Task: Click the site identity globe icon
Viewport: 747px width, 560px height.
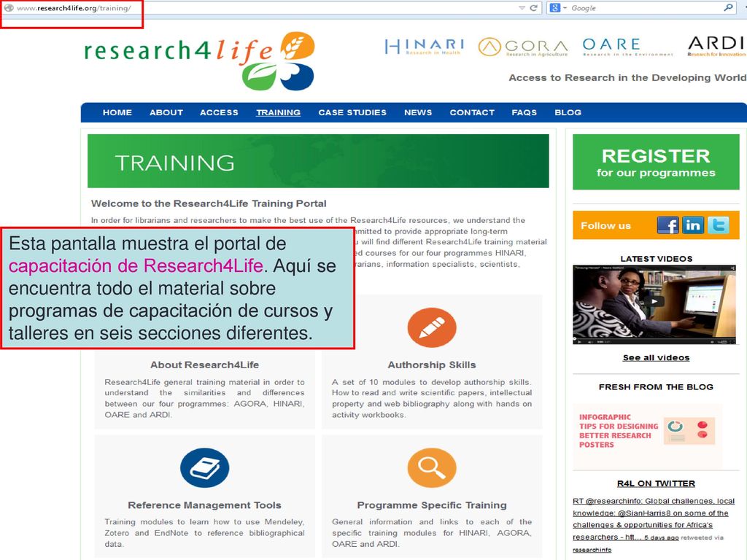Action: point(9,7)
